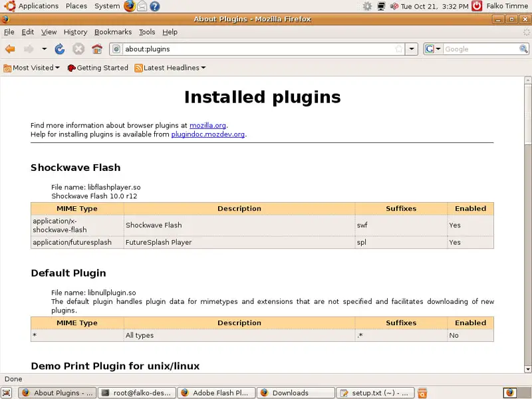
Task: Open the Help question-mark panel icon
Action: pyautogui.click(x=155, y=6)
